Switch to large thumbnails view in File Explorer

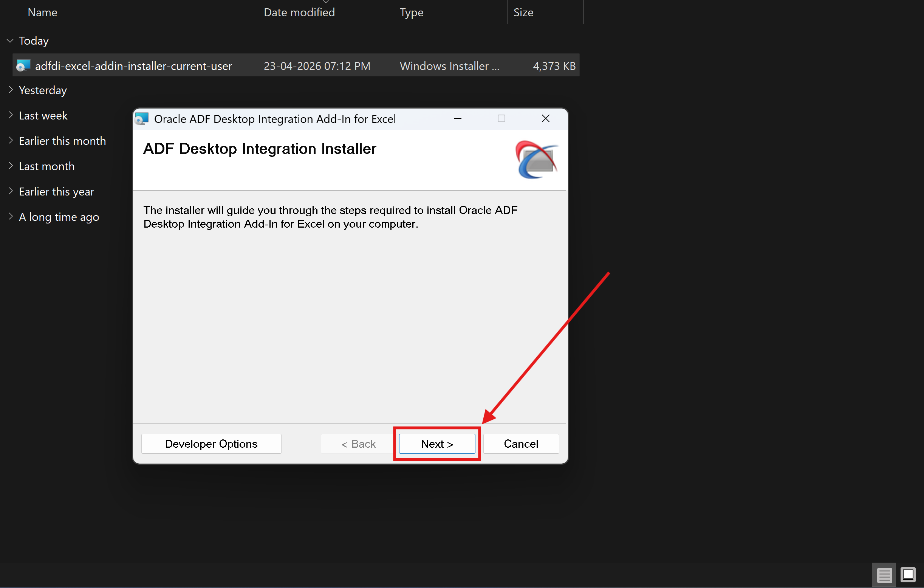[x=908, y=575]
